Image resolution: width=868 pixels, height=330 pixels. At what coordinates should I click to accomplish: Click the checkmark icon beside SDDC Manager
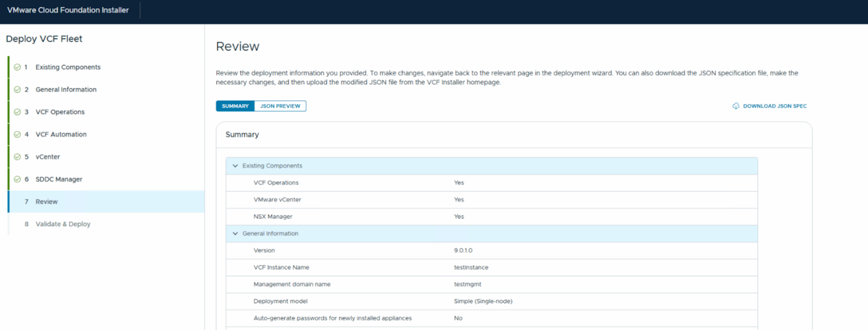(x=18, y=179)
